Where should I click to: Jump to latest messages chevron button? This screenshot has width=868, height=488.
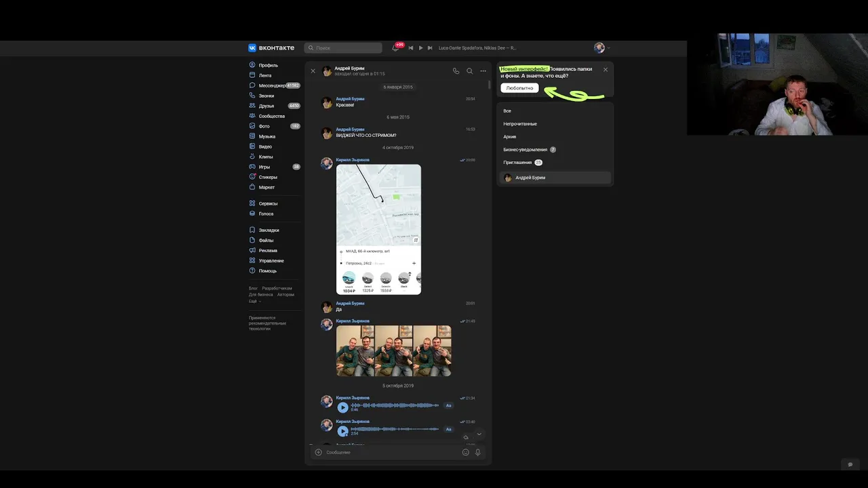[479, 434]
